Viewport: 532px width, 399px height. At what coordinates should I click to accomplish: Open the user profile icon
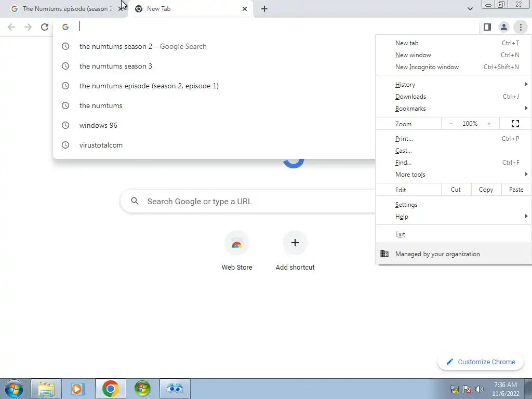[504, 27]
